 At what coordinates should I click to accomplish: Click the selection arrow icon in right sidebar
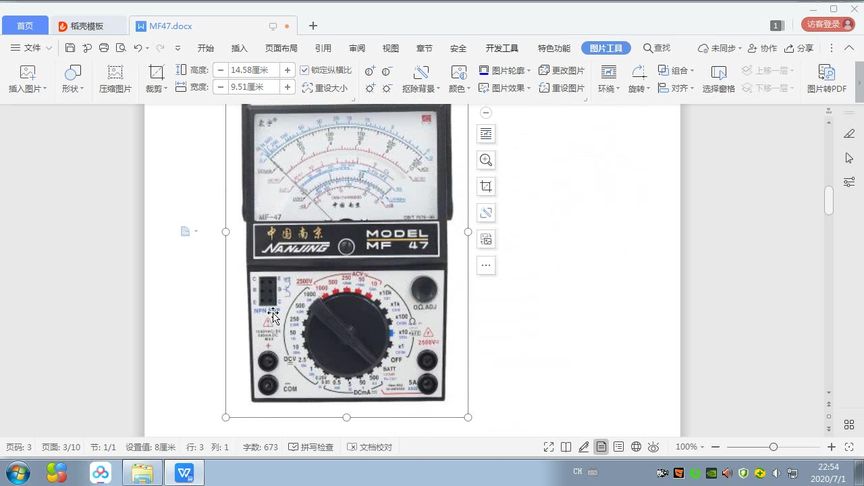coord(849,158)
